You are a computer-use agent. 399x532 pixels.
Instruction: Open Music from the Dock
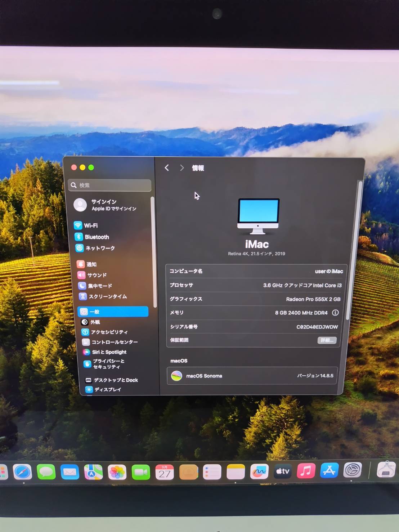[x=306, y=470]
